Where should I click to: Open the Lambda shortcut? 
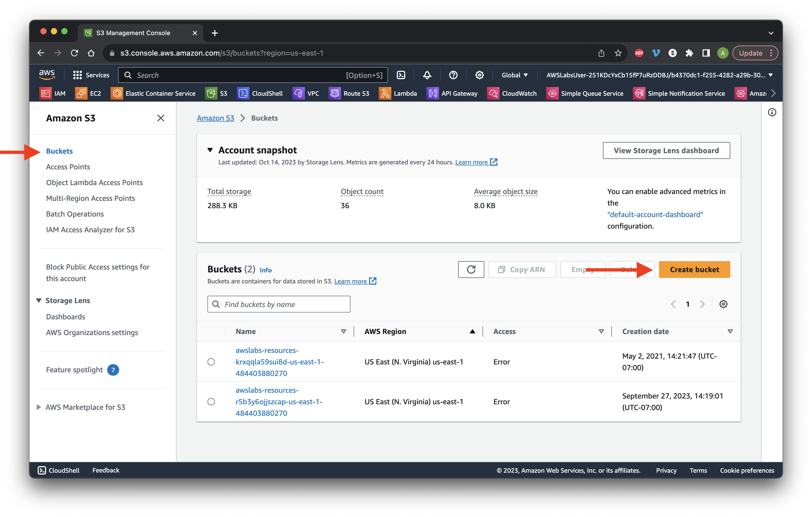[398, 94]
